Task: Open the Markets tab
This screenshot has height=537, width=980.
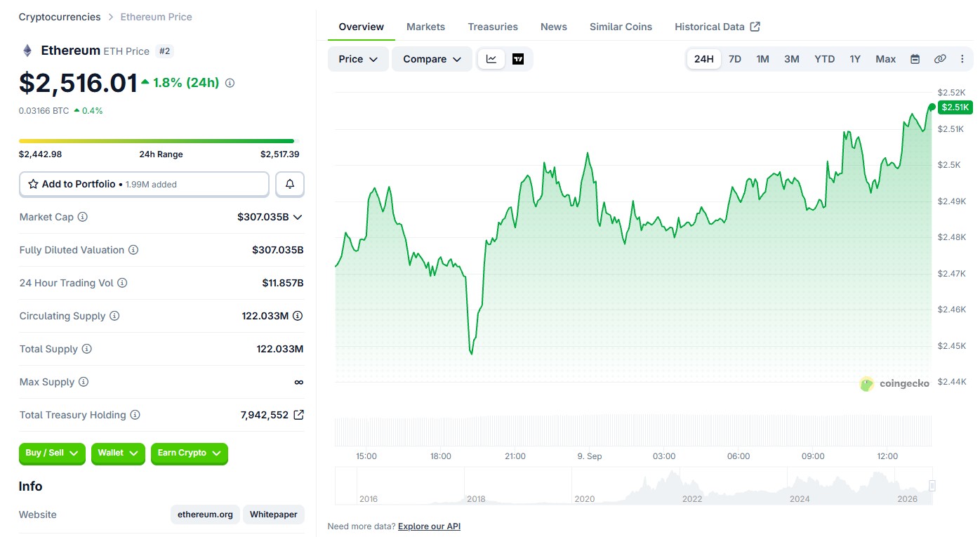Action: pyautogui.click(x=426, y=27)
